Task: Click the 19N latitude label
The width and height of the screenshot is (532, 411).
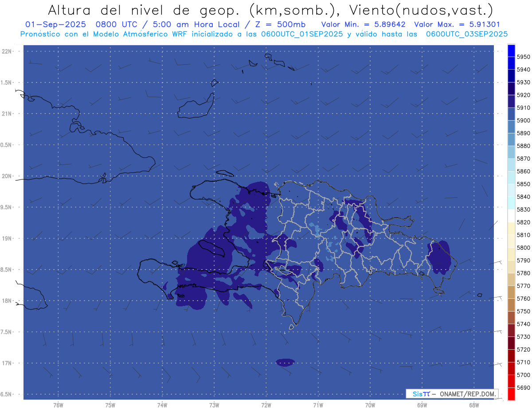Action: coord(8,239)
